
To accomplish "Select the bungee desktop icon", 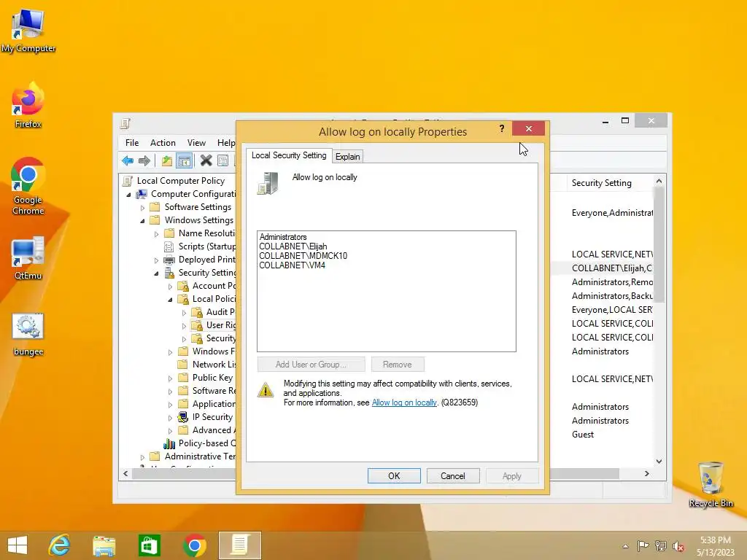I will click(x=28, y=334).
